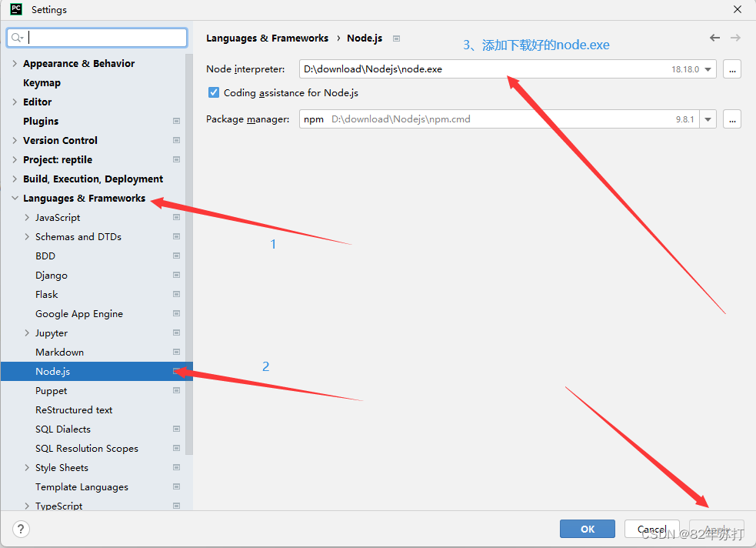The width and height of the screenshot is (756, 548).
Task: Expand Project: reptile section
Action: 15,159
